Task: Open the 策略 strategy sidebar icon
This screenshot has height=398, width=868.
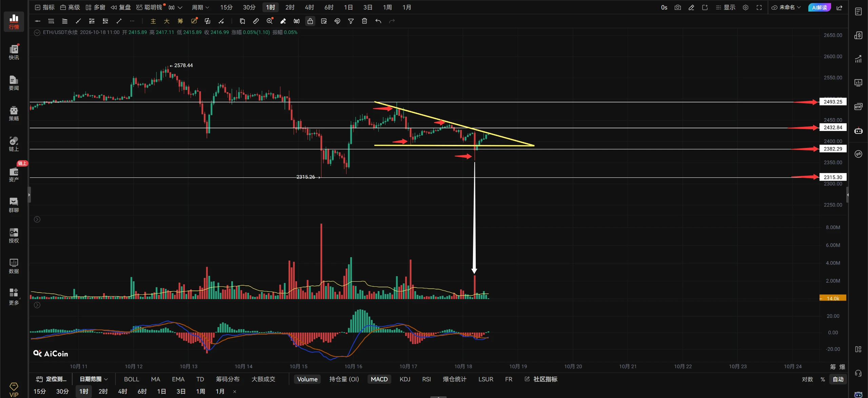Action: click(14, 113)
